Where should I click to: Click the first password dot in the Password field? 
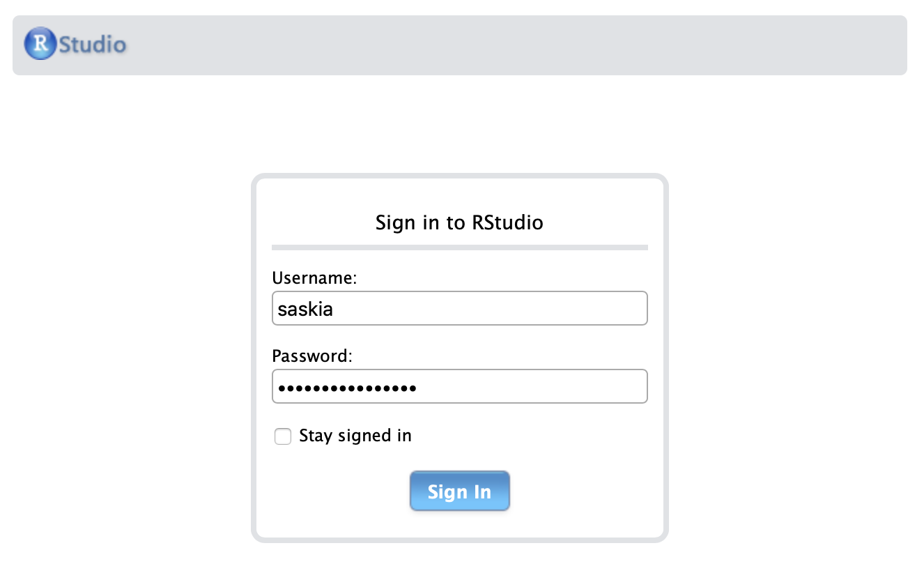(282, 388)
